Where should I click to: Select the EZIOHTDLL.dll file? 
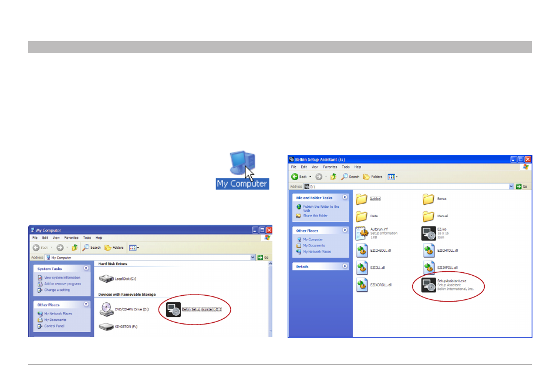[440, 250]
